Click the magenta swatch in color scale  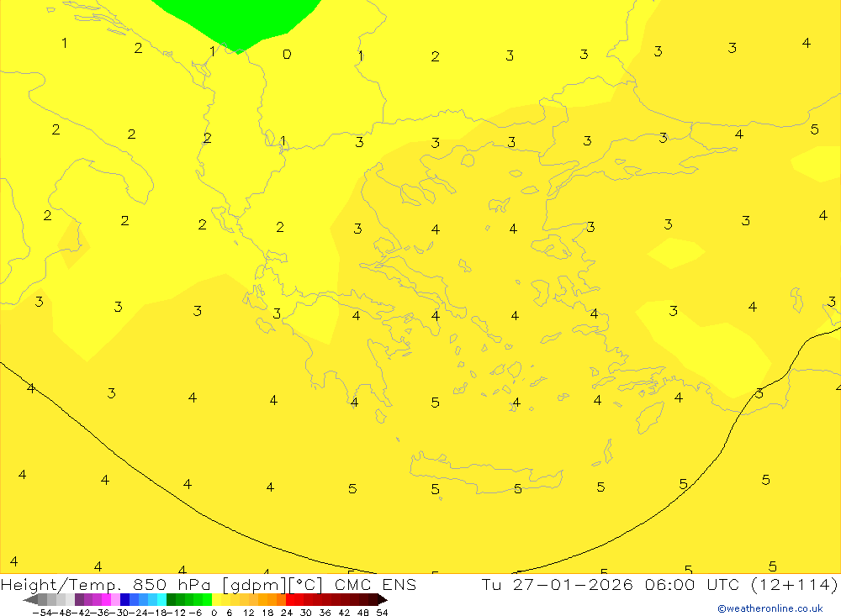pos(106,599)
